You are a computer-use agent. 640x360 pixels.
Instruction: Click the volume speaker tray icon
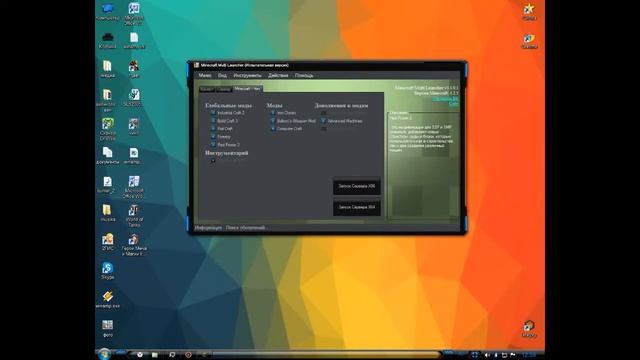[x=487, y=355]
